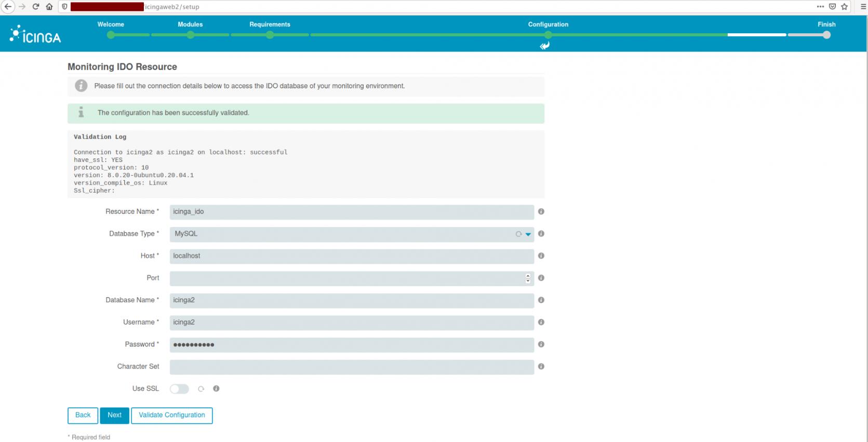The width and height of the screenshot is (868, 442).
Task: Click the Finish step progress dot
Action: [x=826, y=35]
